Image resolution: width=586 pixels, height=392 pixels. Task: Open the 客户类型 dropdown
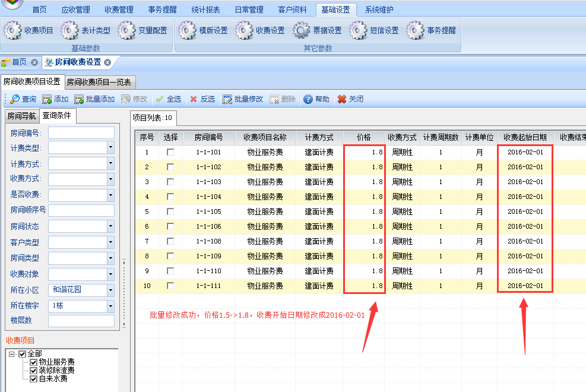tap(110, 242)
